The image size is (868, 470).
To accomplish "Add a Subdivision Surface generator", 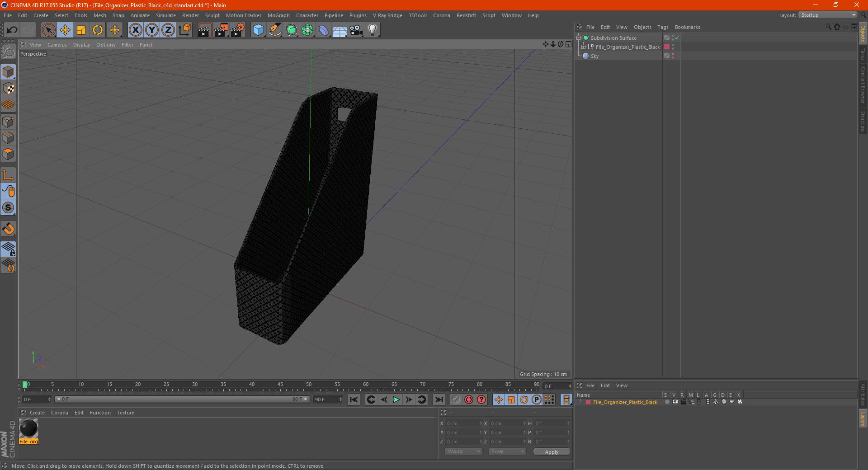I will 291,30.
